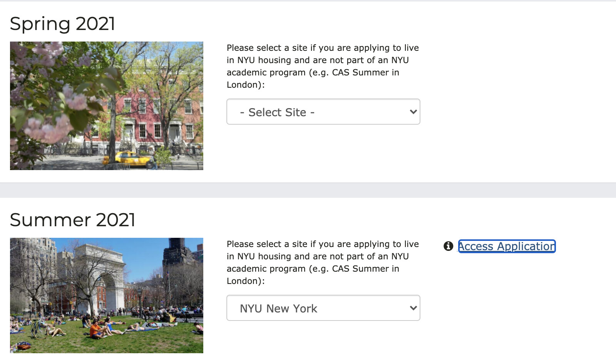
Task: Click the gray divider between term sections
Action: coord(308,190)
